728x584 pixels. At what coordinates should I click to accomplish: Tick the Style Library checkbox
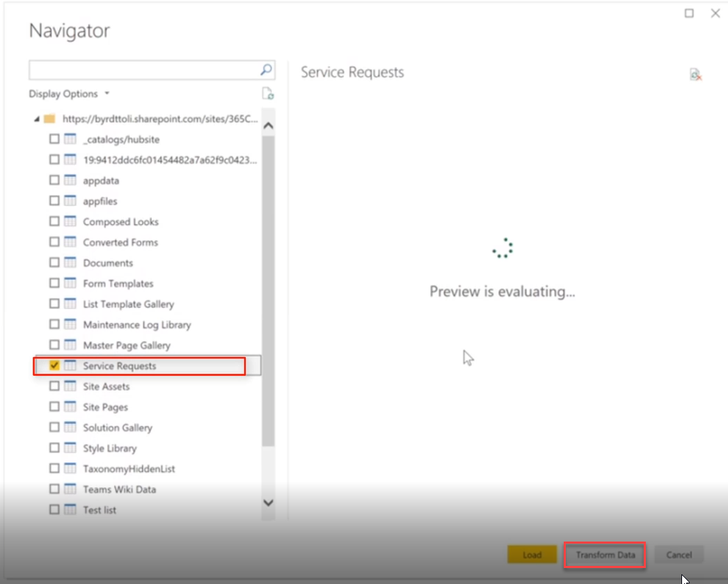pos(54,448)
